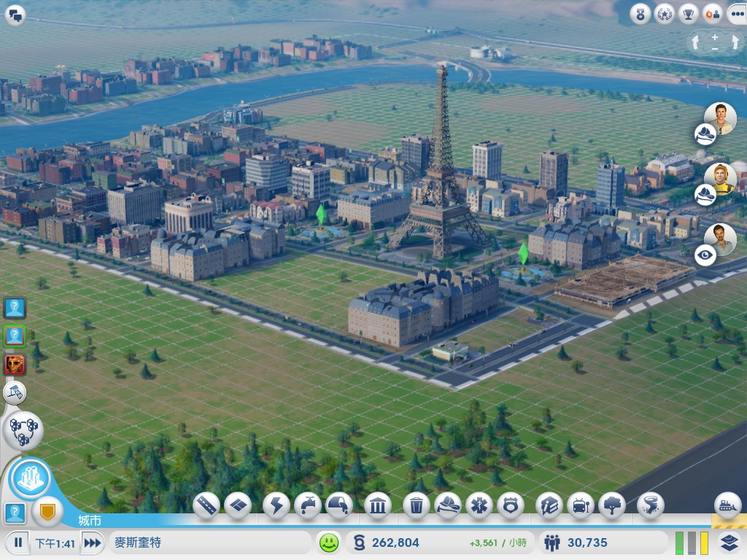Click the game clock 下午1:41
The width and height of the screenshot is (747, 560).
click(x=55, y=542)
